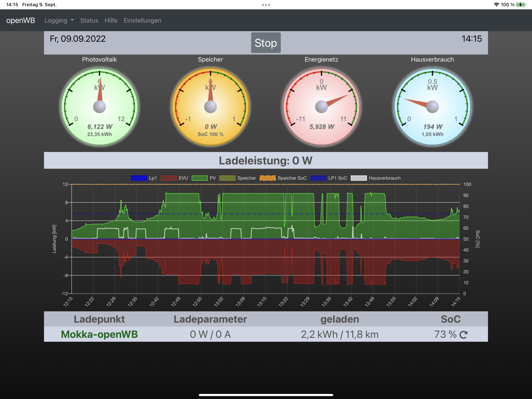Open the Status menu item
Viewport: 532px width, 399px height.
[89, 20]
